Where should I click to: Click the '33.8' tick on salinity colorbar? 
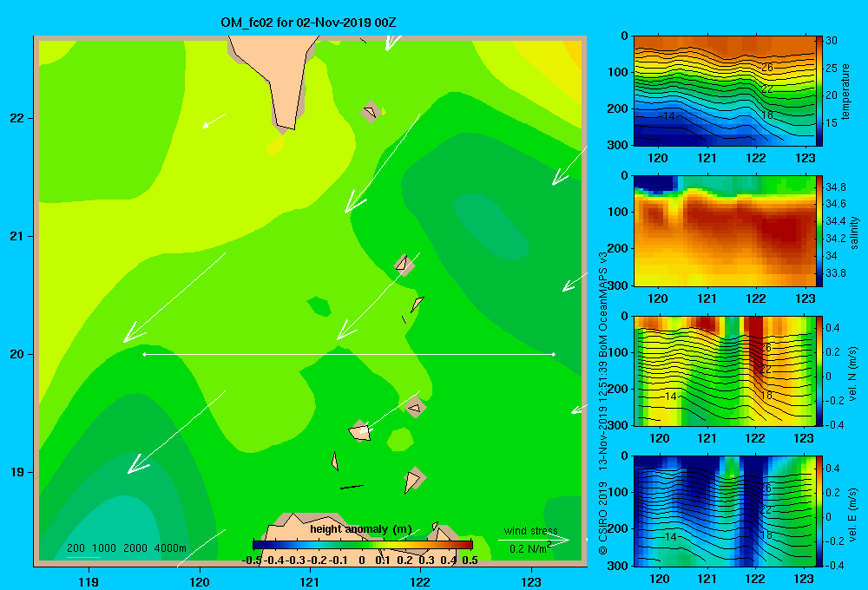click(x=835, y=272)
